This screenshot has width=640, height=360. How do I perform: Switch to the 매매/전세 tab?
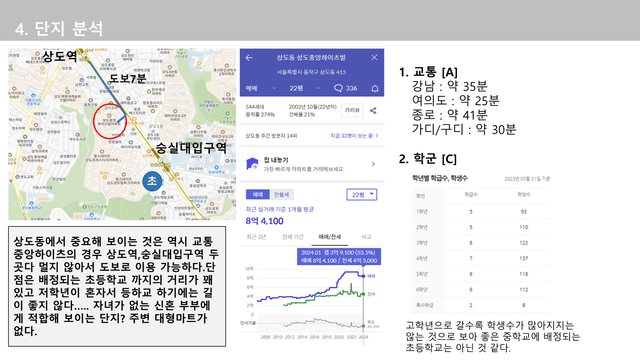tap(330, 237)
